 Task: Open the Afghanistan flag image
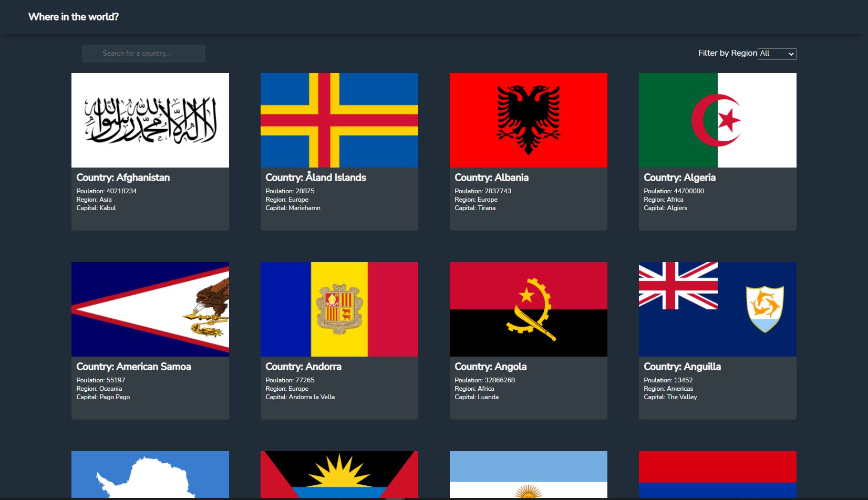[150, 120]
